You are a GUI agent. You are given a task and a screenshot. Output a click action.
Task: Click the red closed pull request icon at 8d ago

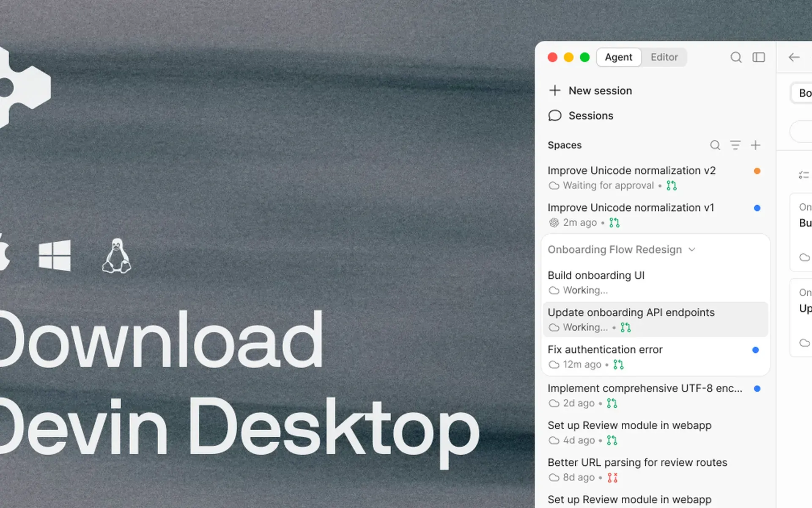(x=612, y=478)
